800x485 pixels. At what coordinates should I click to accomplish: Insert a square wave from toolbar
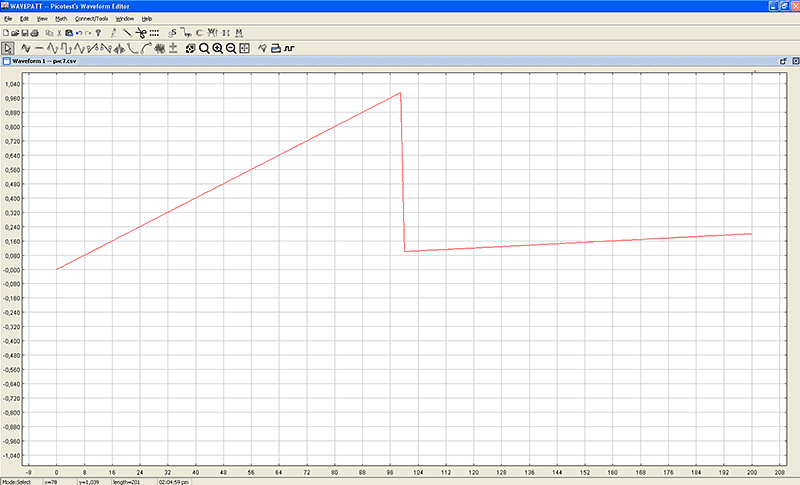pos(66,48)
